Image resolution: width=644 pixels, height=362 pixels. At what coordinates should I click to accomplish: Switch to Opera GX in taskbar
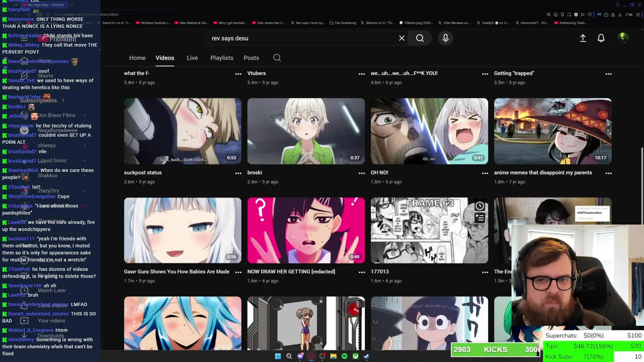(311, 356)
